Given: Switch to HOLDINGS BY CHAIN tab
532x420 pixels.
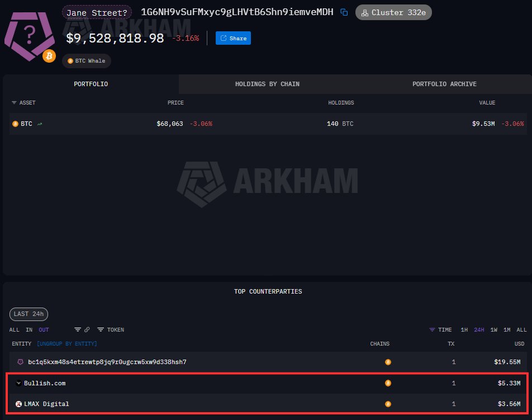Looking at the screenshot, I should pyautogui.click(x=267, y=84).
